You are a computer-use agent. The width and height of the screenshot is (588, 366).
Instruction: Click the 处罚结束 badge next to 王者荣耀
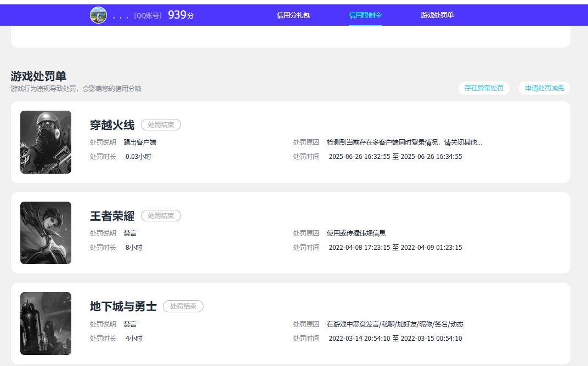coord(161,216)
